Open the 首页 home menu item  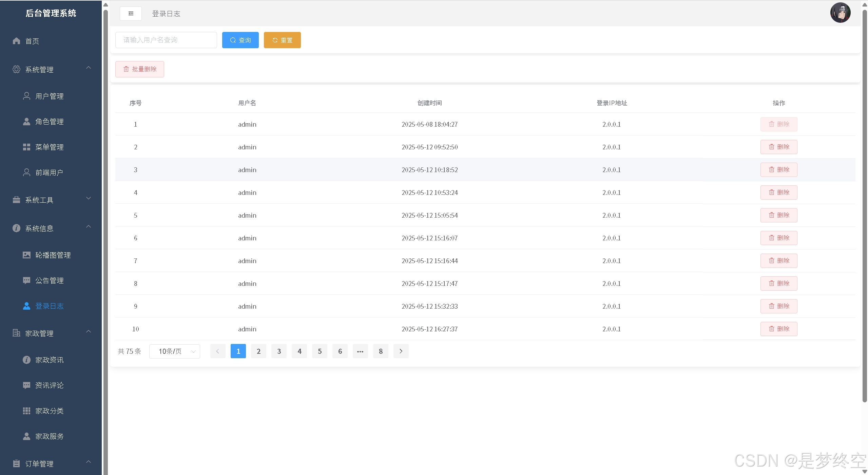coord(32,41)
